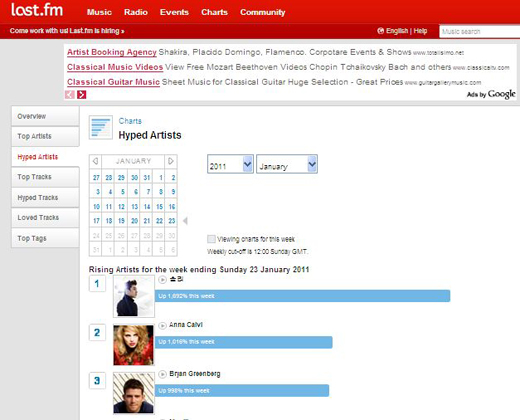Open the first-ranked artist's photo

click(x=134, y=296)
